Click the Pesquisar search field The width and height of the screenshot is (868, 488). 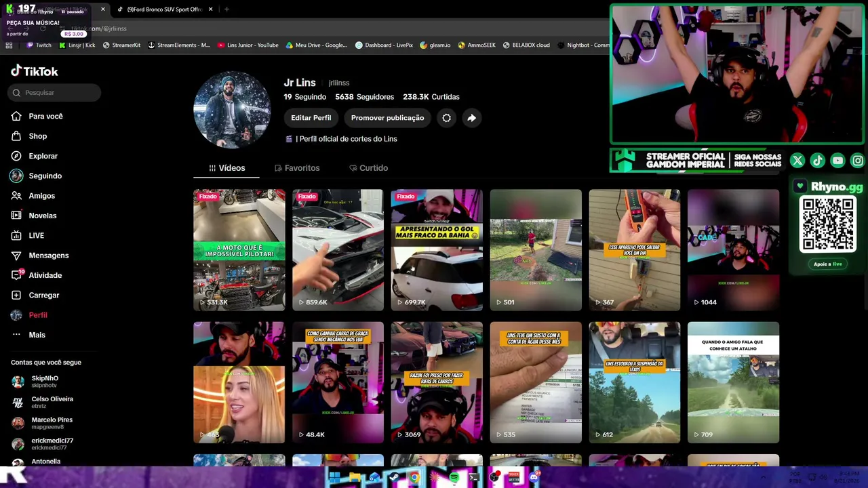[55, 93]
